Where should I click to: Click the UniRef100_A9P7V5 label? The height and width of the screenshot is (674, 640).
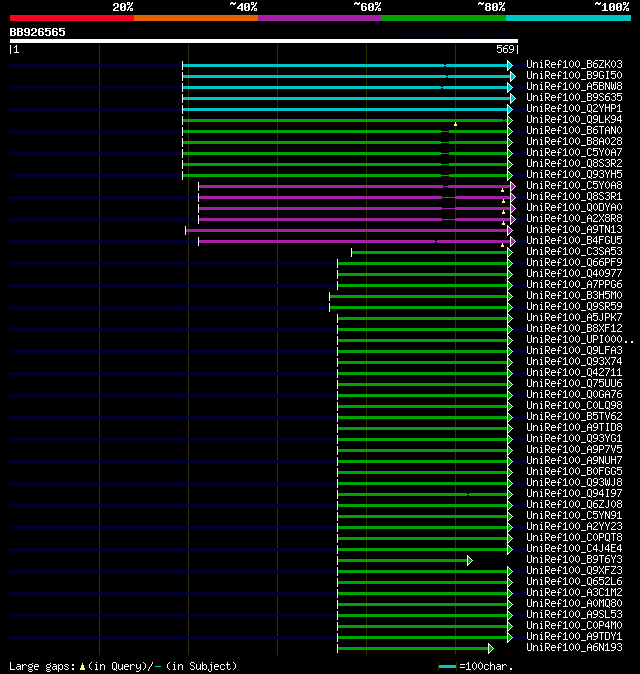[574, 450]
